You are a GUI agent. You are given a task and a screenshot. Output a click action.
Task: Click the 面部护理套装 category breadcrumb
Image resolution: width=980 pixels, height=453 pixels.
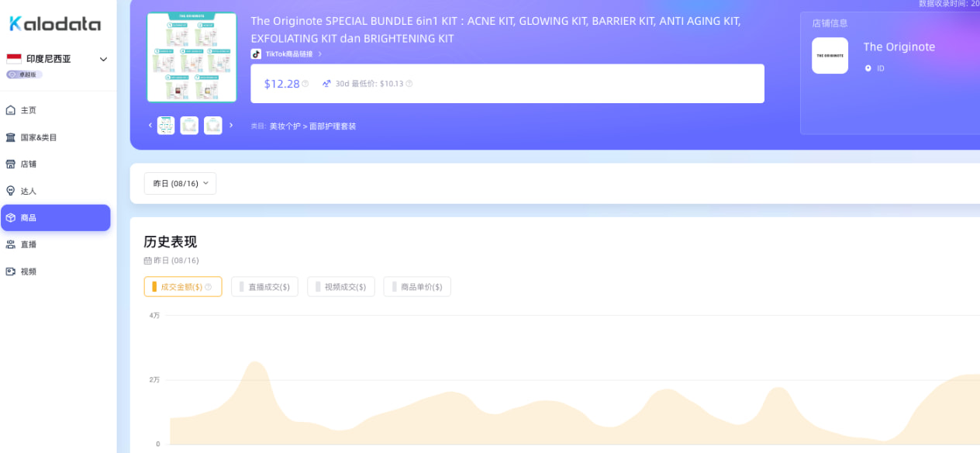(333, 126)
